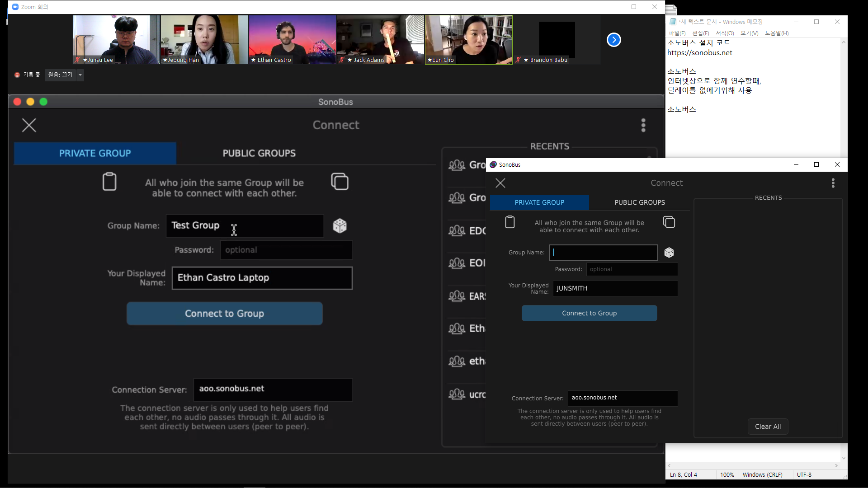Click the random group name dice in small SonoBus window

point(669,253)
